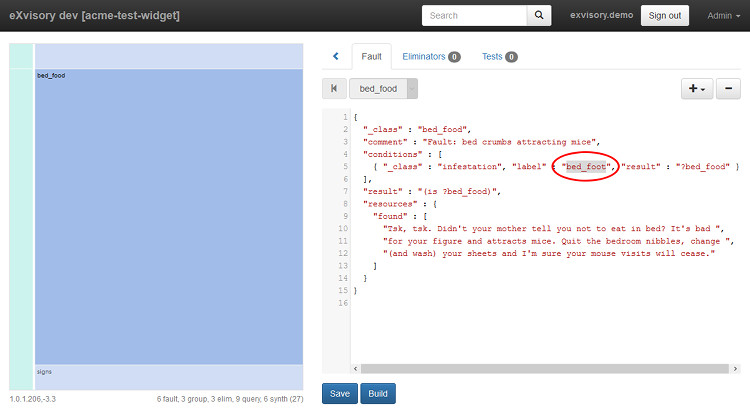
Task: Click the Build button
Action: pyautogui.click(x=378, y=393)
